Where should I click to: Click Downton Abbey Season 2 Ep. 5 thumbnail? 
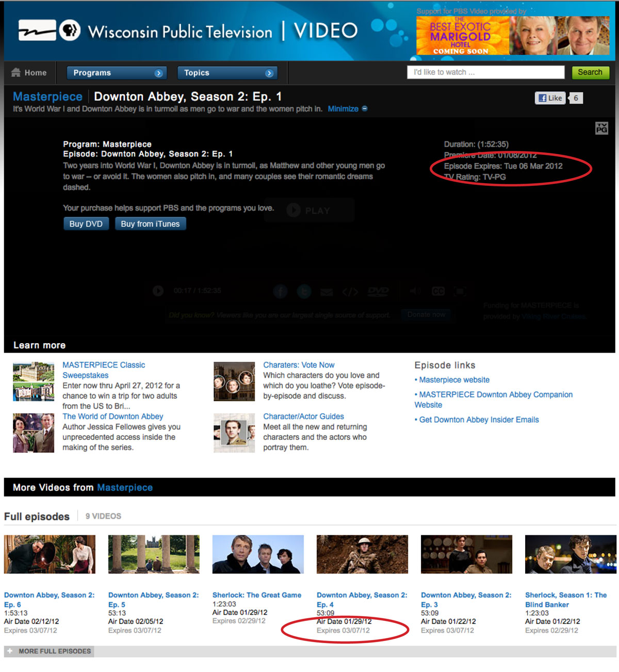point(154,554)
